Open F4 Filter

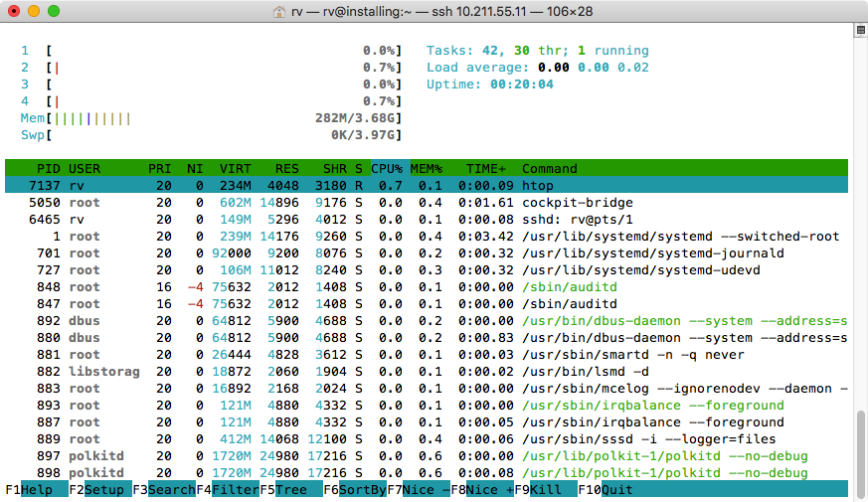pos(228,490)
